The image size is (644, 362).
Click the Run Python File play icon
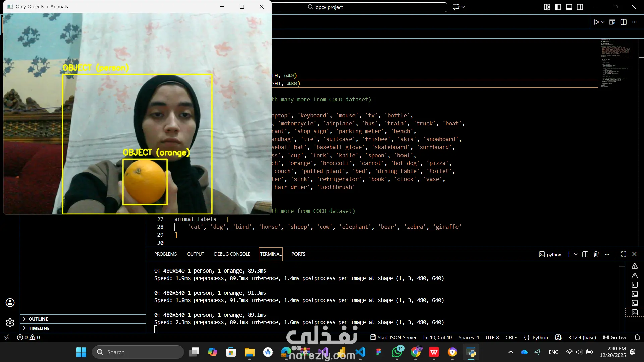coord(596,22)
